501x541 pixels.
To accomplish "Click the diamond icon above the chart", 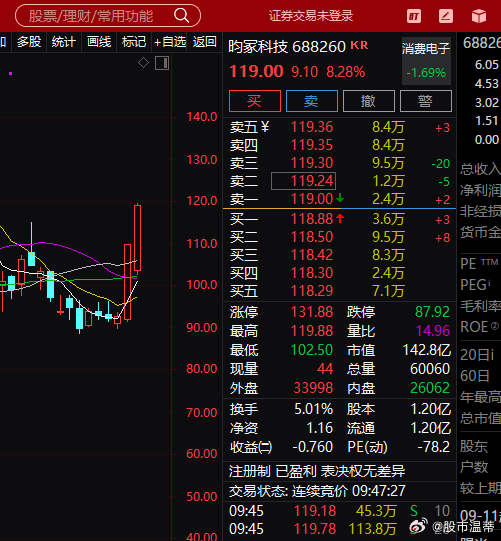I will tap(144, 63).
